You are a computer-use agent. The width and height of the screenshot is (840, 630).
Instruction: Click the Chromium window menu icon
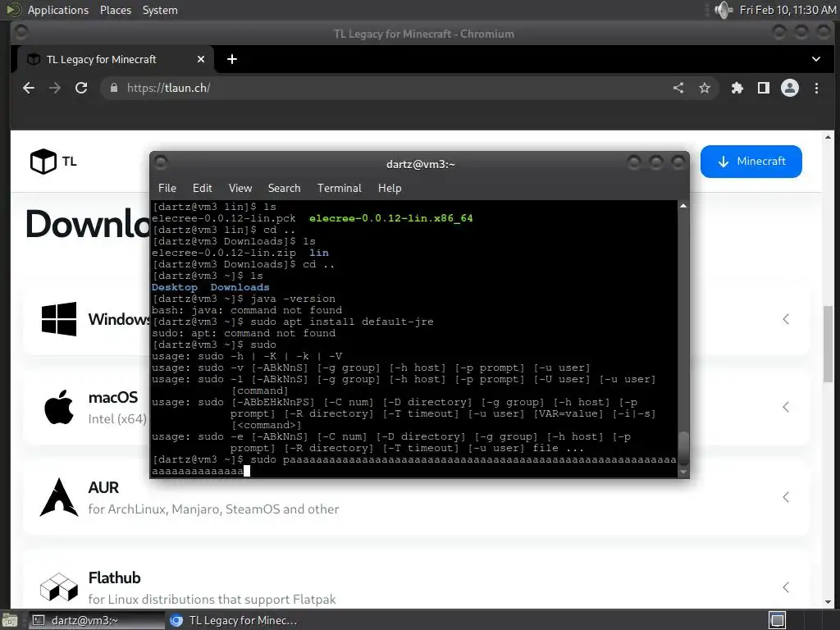(x=21, y=33)
